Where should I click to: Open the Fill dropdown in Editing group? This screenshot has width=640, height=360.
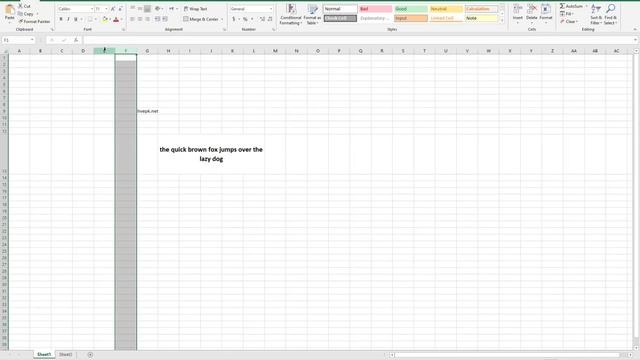[x=567, y=14]
